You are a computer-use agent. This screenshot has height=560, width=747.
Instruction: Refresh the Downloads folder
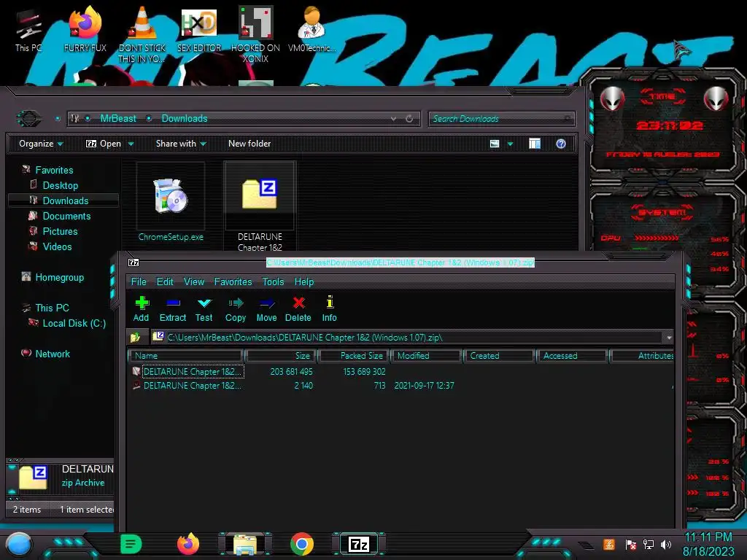point(409,119)
